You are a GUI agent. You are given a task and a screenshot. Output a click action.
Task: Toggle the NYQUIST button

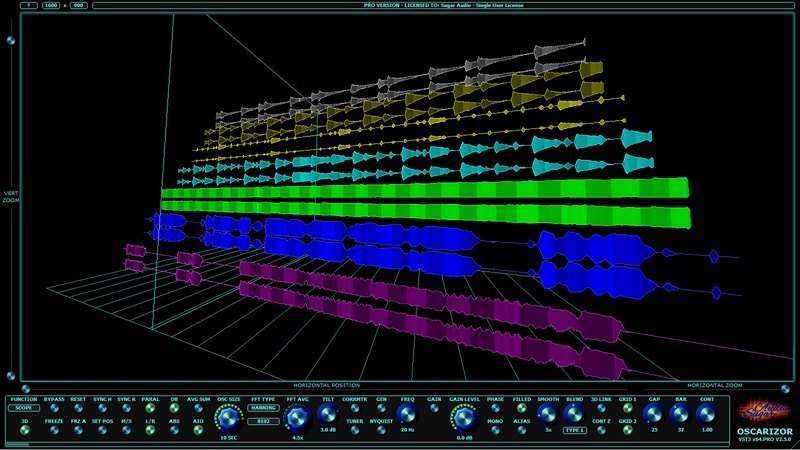tap(381, 430)
